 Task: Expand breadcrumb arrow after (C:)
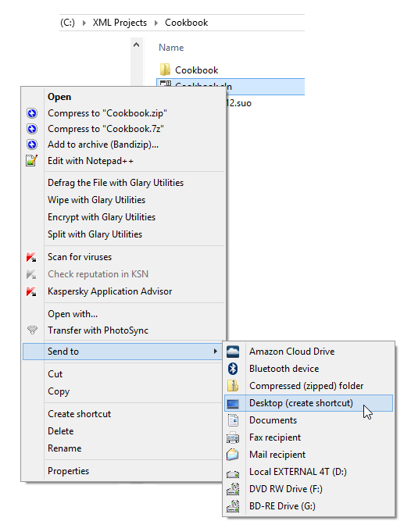84,23
